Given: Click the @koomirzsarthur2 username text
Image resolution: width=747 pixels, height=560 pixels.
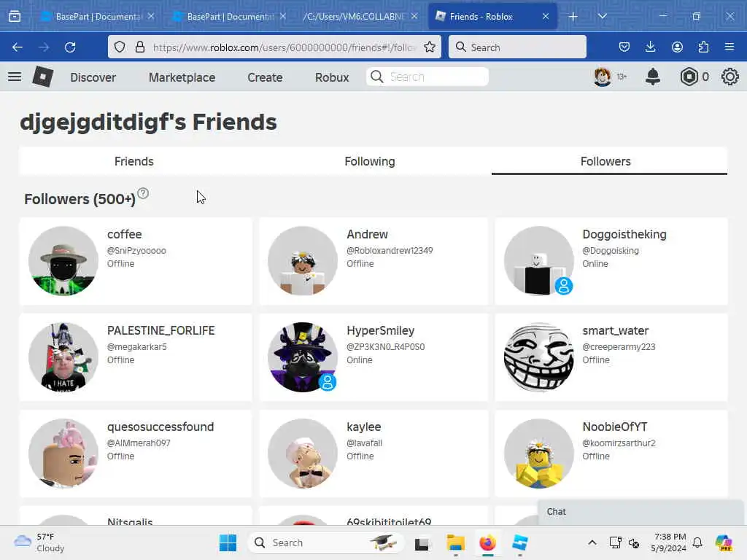Looking at the screenshot, I should point(619,443).
